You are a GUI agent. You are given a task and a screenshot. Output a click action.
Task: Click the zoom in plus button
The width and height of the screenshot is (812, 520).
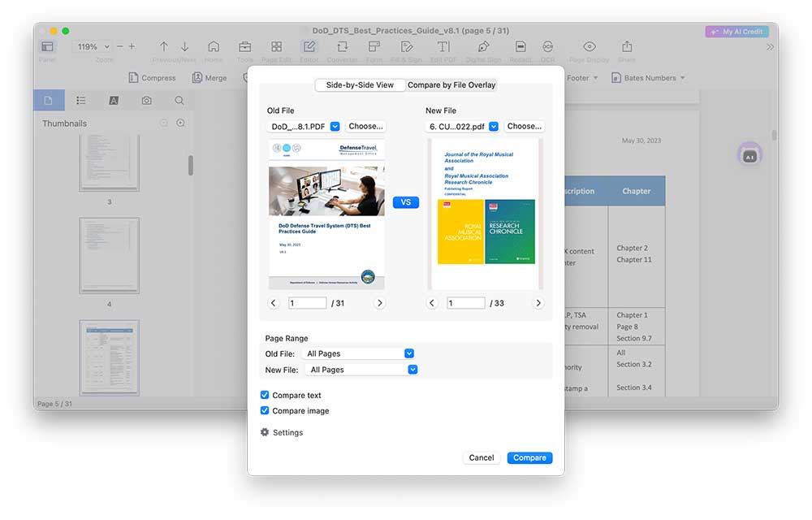[x=132, y=46]
